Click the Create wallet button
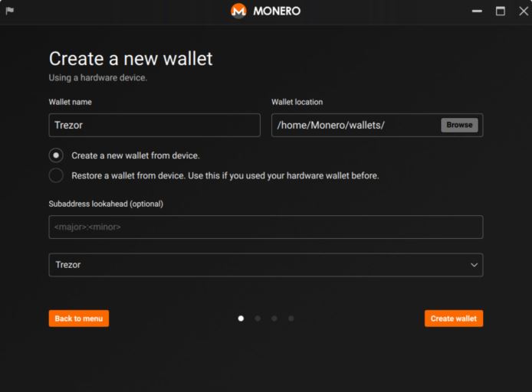The width and height of the screenshot is (532, 392). 454,318
